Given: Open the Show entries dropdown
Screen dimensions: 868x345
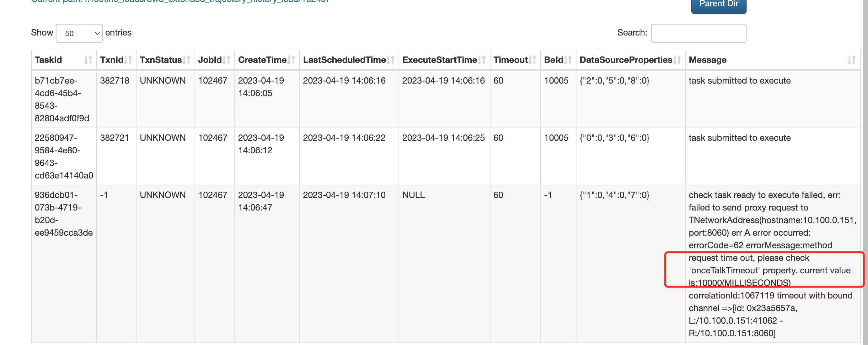Looking at the screenshot, I should pyautogui.click(x=79, y=33).
